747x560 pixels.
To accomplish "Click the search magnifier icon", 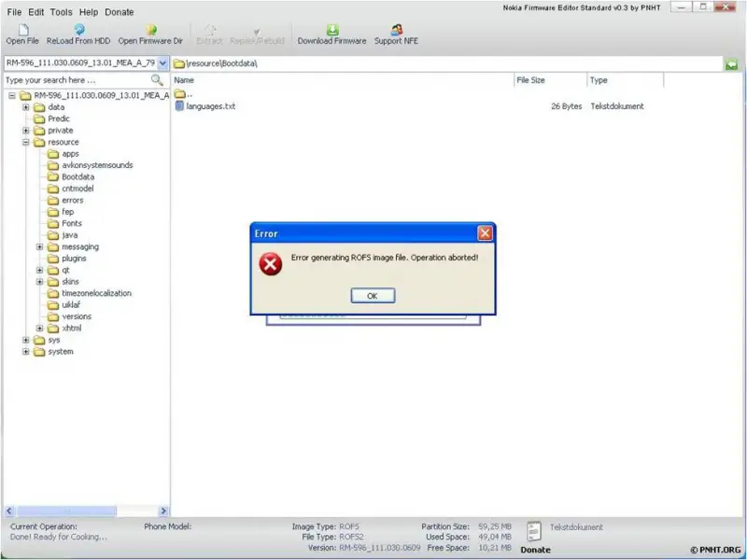I will click(x=157, y=80).
